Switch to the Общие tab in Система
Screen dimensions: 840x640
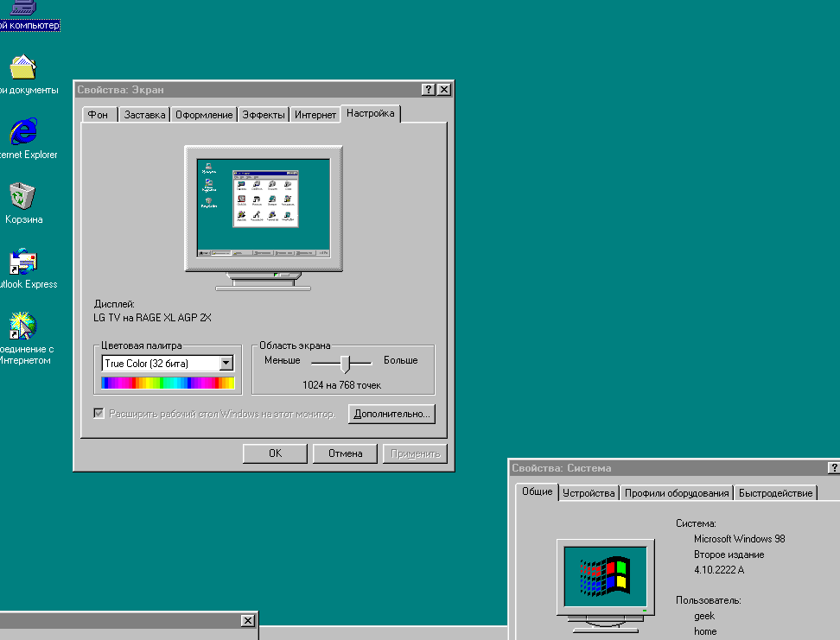click(x=538, y=491)
